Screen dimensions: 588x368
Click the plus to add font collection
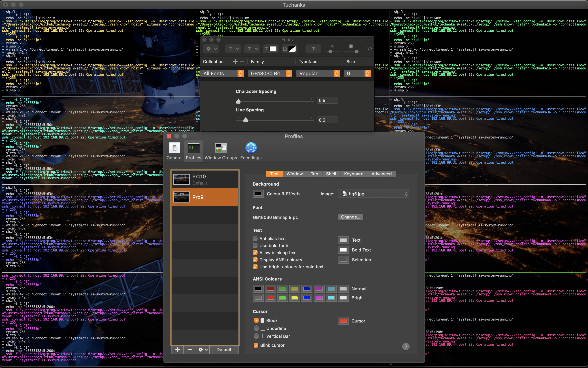click(235, 62)
